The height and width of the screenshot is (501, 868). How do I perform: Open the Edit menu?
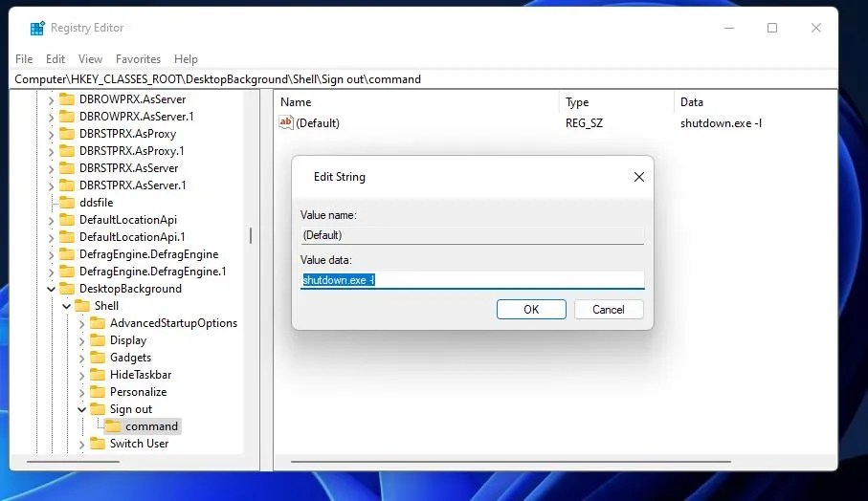pyautogui.click(x=56, y=58)
